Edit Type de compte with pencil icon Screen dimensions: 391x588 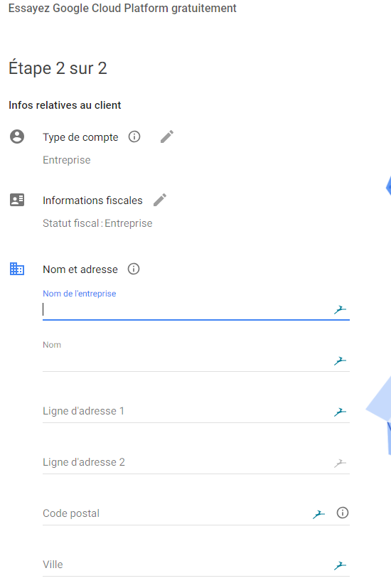click(167, 137)
